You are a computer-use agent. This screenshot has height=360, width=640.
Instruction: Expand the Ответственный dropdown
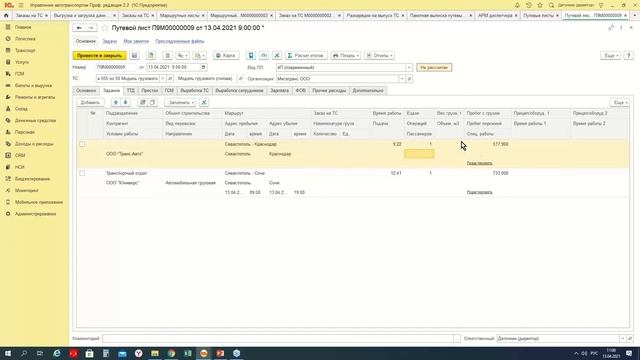(x=623, y=338)
